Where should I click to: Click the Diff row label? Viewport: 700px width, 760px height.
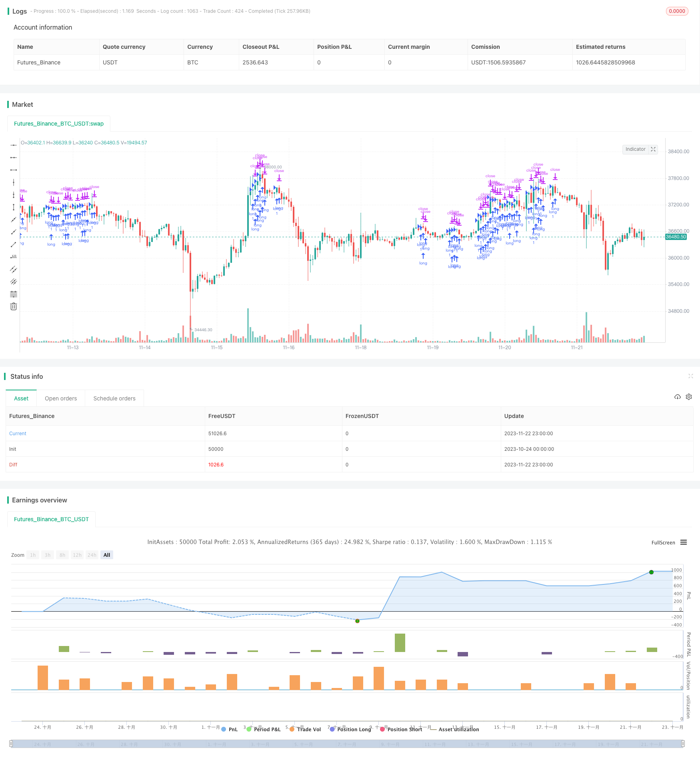point(13,465)
